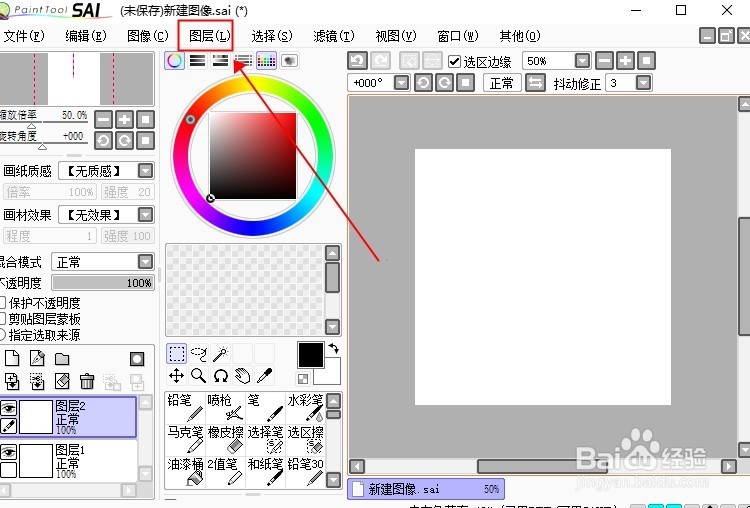Click the black foreground color swatch
The image size is (750, 508).
click(x=311, y=355)
